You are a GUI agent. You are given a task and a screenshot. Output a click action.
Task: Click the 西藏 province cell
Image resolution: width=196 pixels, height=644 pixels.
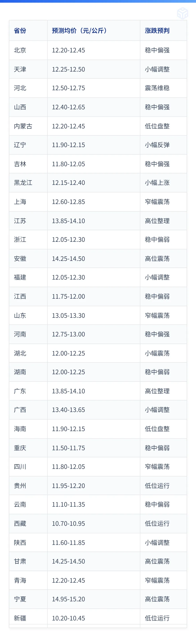[28, 524]
